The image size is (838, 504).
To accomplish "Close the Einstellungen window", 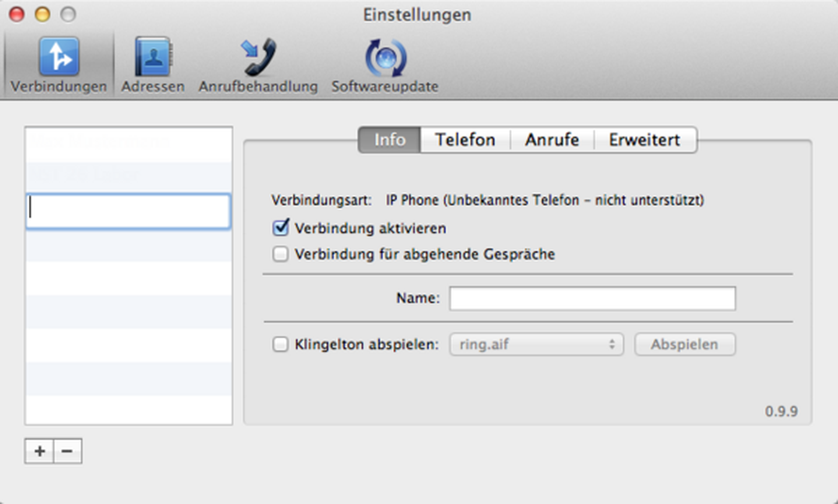I will coord(17,15).
